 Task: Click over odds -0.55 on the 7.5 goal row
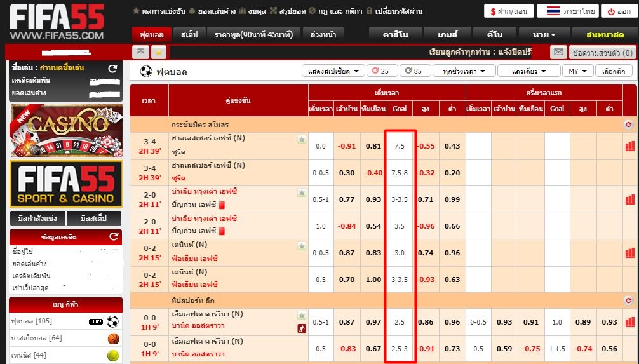point(426,146)
